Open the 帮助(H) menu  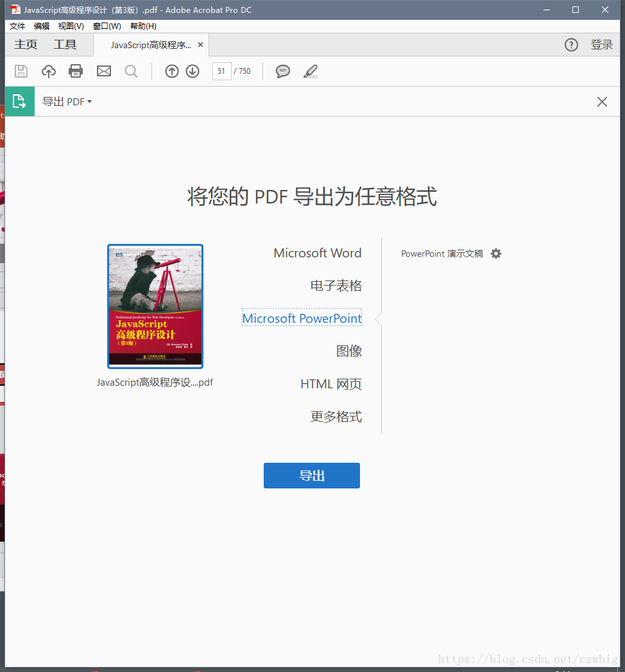click(143, 26)
